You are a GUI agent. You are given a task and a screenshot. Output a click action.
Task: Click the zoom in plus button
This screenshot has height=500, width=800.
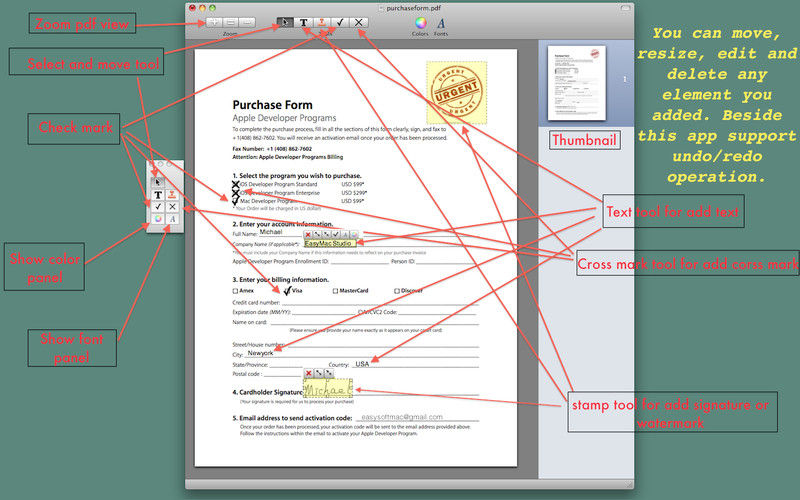coord(213,21)
